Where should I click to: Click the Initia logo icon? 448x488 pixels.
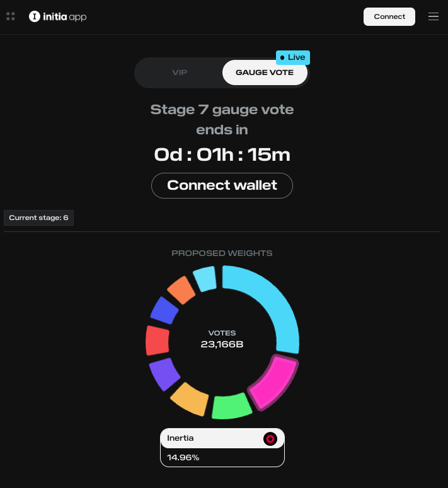tap(35, 16)
